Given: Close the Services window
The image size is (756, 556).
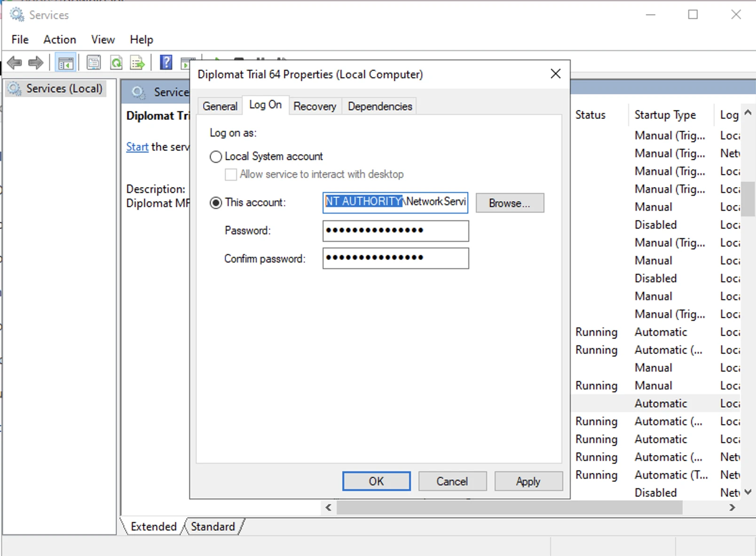Looking at the screenshot, I should [736, 15].
